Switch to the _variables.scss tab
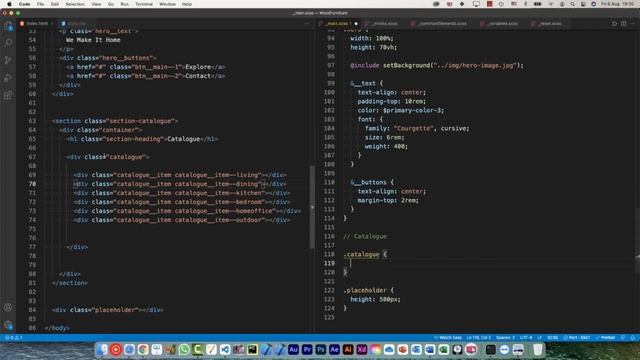This screenshot has height=360, width=640. [500, 24]
